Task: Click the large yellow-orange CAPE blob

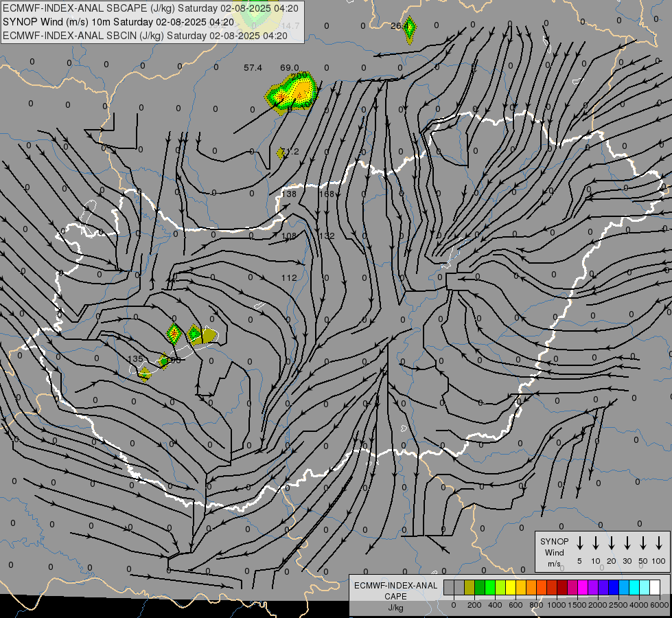Action: 292,93
